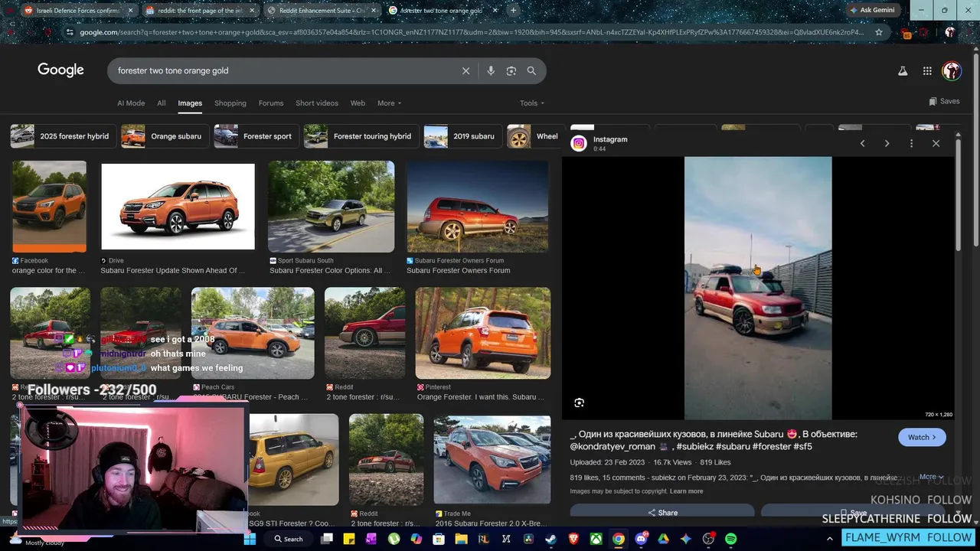
Task: Open a new browser tab
Action: point(513,11)
